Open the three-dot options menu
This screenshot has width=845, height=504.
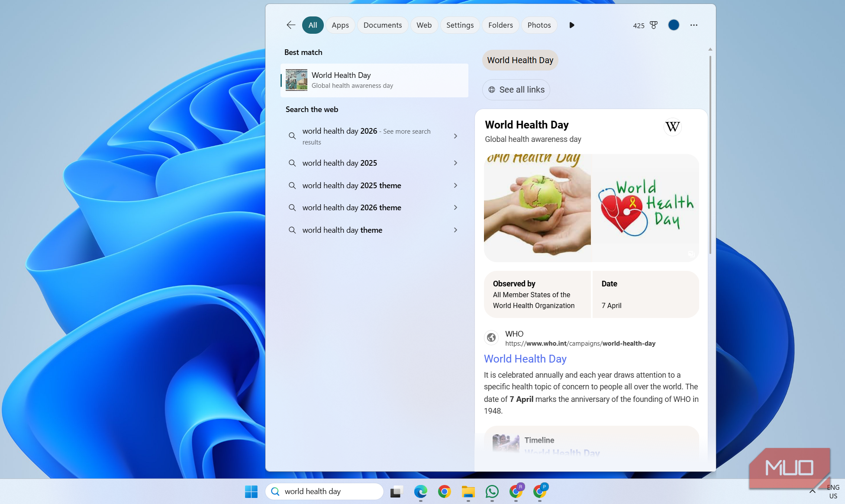[x=694, y=25]
